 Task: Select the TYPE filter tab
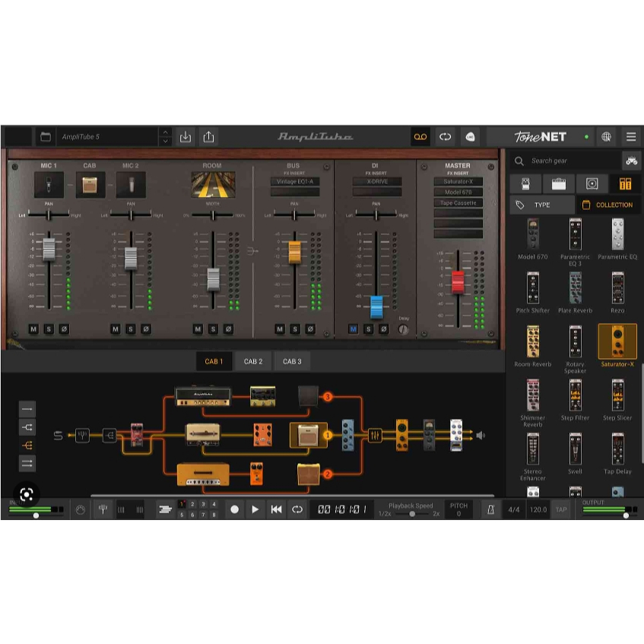(542, 205)
